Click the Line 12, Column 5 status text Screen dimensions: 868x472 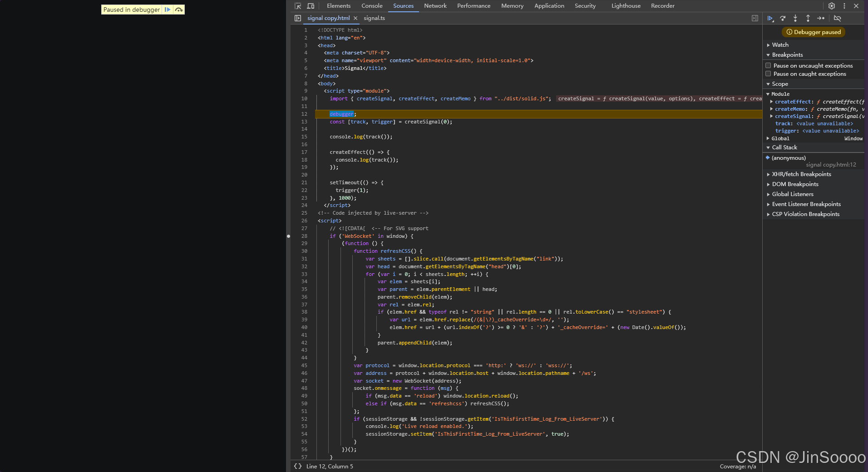[x=330, y=466]
